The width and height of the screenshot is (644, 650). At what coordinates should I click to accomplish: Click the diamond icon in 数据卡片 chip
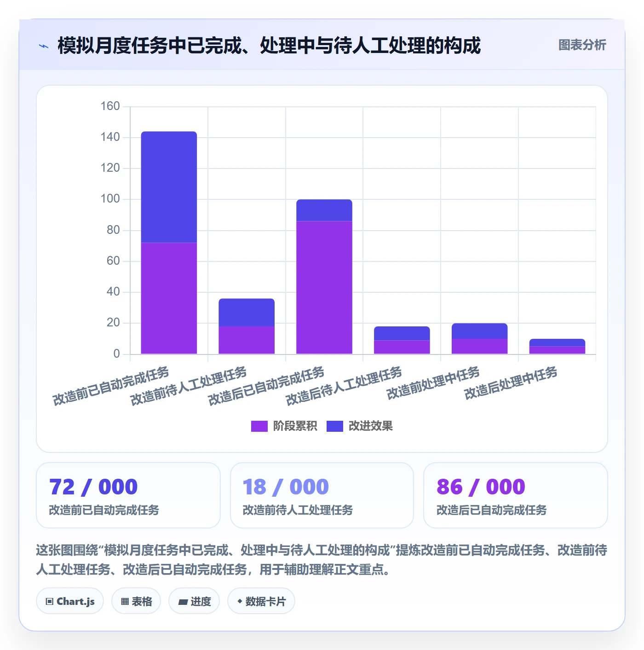click(x=240, y=601)
